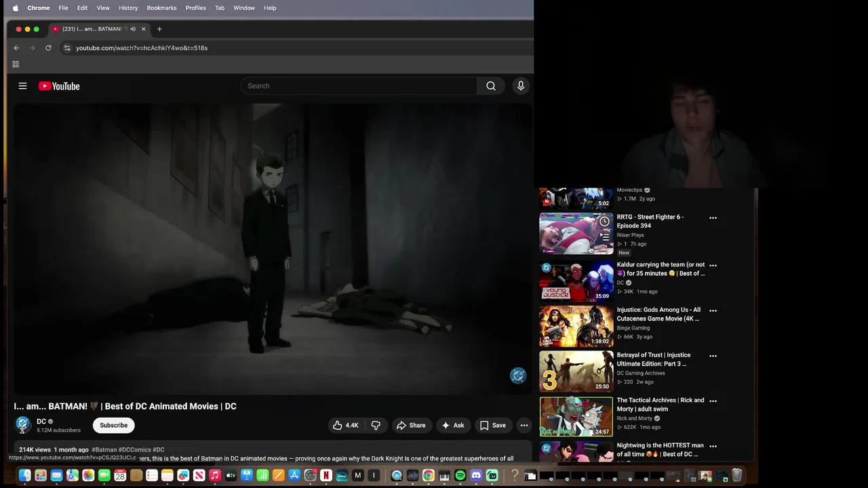Open the tab groups grid icon
This screenshot has width=868, height=488.
pyautogui.click(x=16, y=64)
